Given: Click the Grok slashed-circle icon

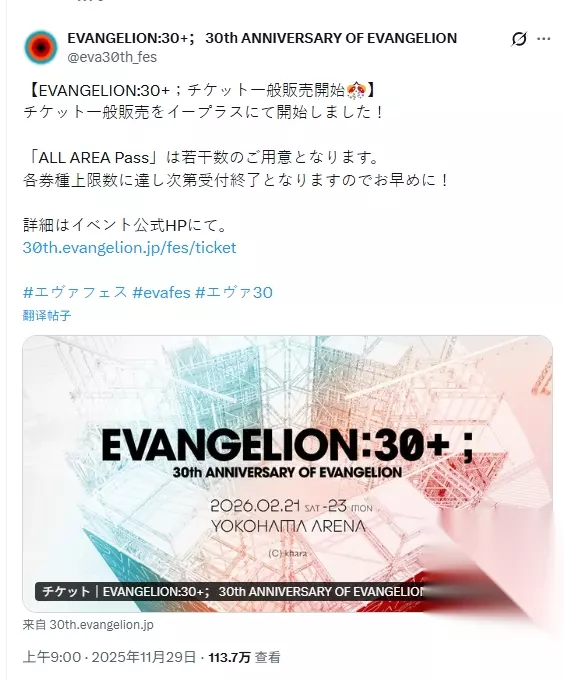Looking at the screenshot, I should [x=518, y=39].
